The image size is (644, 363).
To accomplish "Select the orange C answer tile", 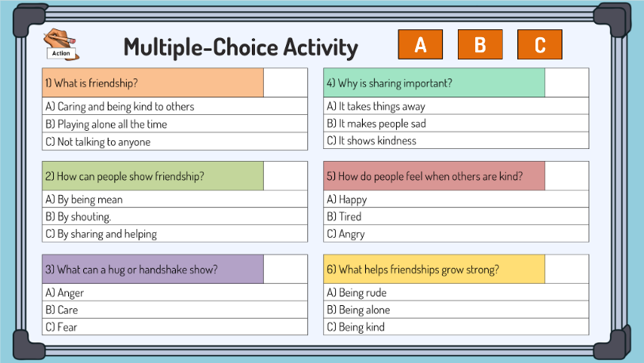I will 539,44.
